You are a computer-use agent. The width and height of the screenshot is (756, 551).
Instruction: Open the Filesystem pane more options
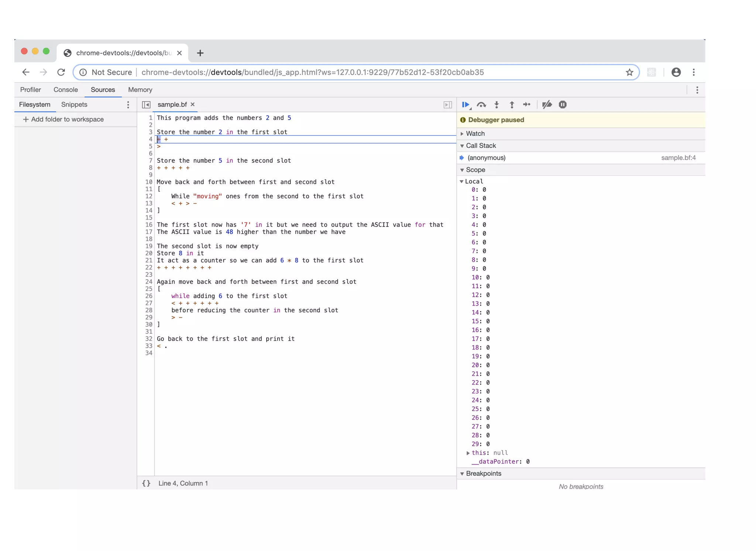tap(128, 105)
